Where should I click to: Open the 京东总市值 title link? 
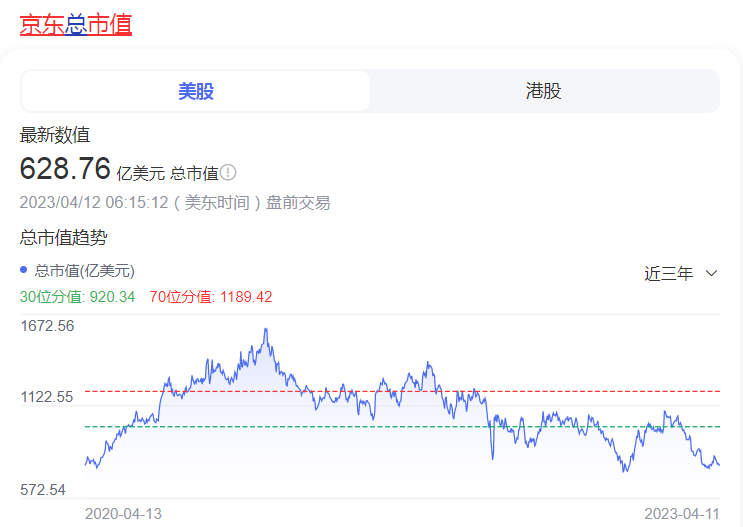tap(76, 25)
